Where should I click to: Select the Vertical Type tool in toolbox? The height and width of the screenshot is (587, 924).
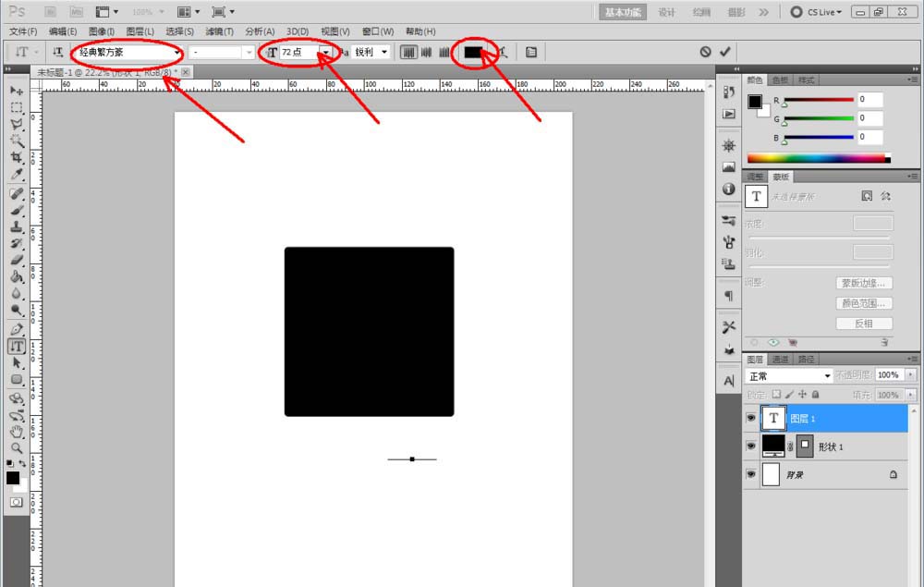(x=17, y=347)
